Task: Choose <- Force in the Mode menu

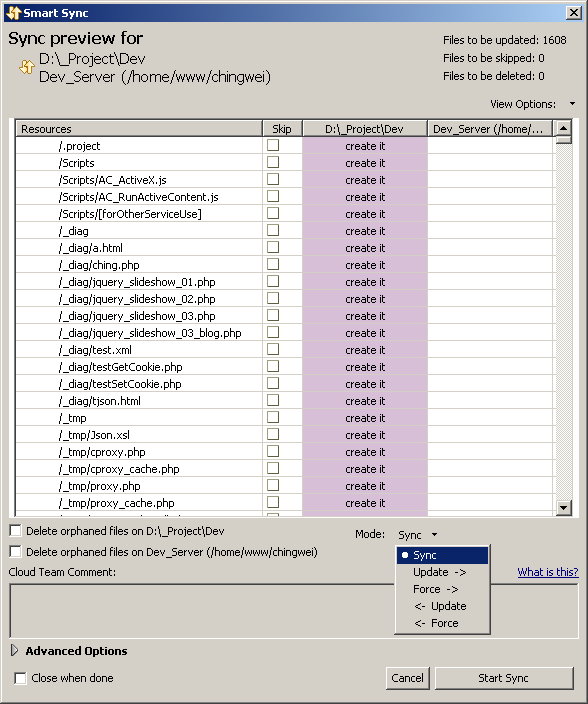Action: [442, 623]
